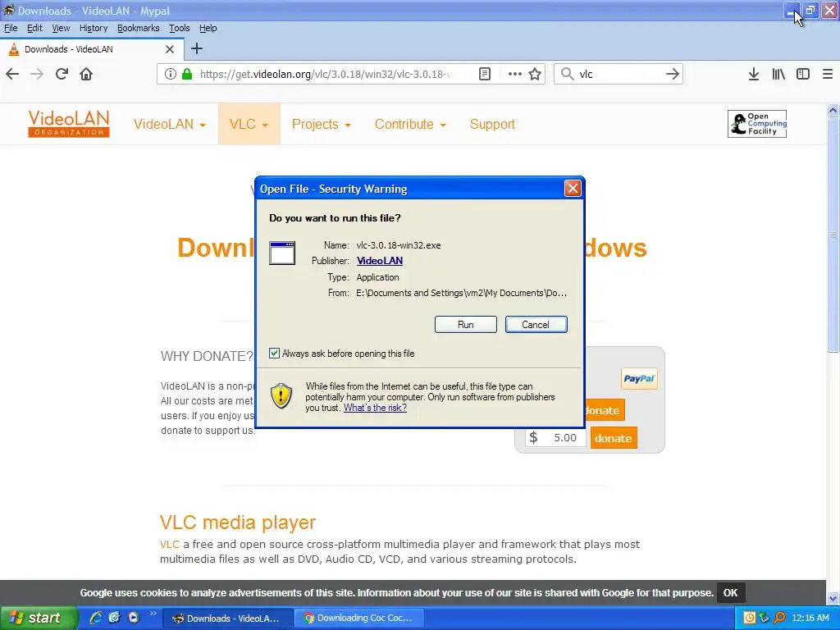
Task: Close the Downloads - VideoLAN tab
Action: coord(170,49)
